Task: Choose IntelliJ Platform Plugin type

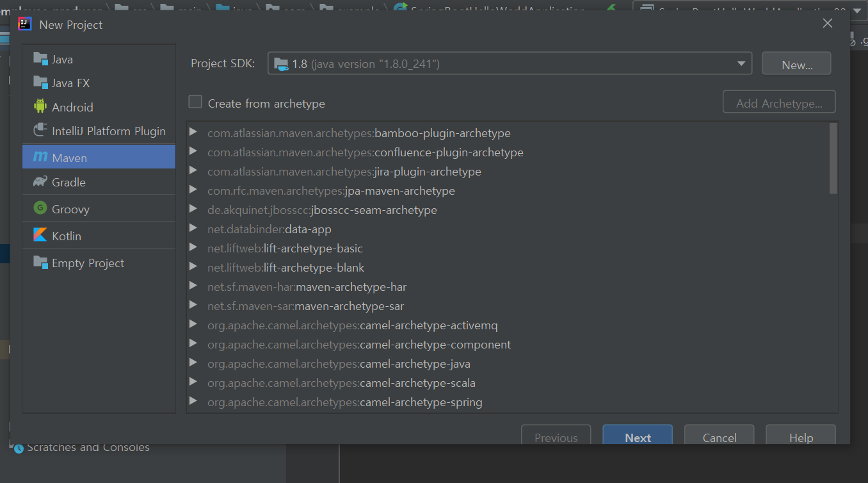Action: click(x=99, y=131)
